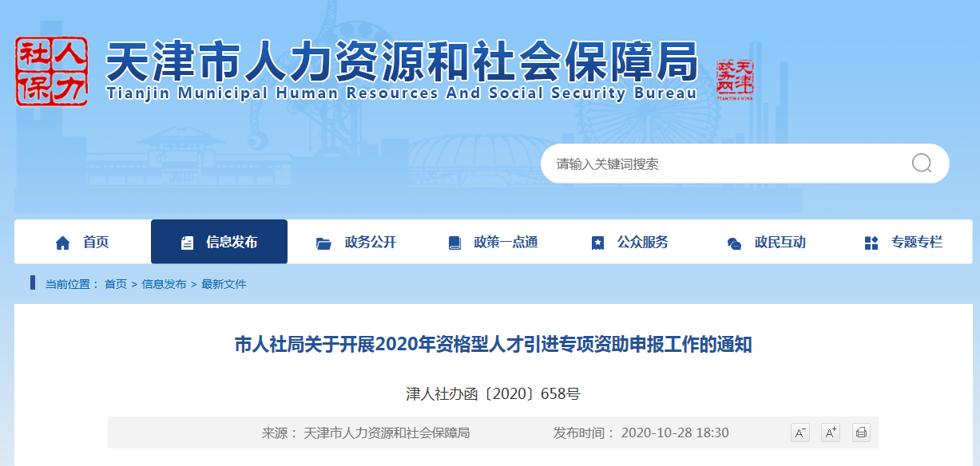Click the book icon beside 政策一点通
Screen dimensions: 980x466
[x=455, y=241]
